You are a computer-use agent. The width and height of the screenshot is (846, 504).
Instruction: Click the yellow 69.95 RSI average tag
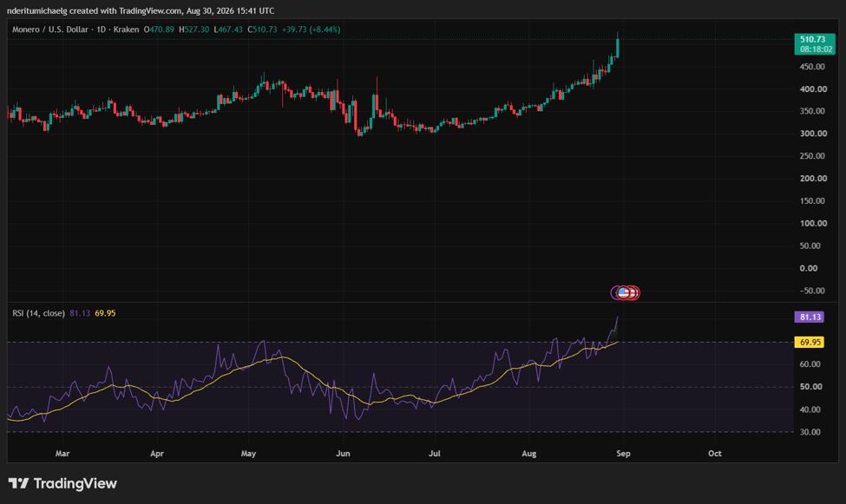810,342
